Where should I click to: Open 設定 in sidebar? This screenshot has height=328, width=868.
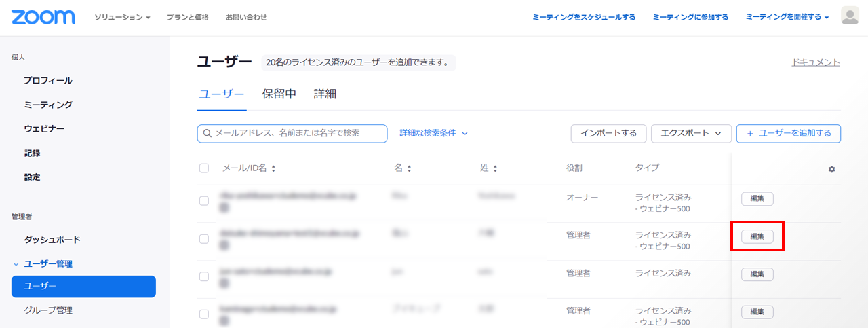click(x=32, y=177)
